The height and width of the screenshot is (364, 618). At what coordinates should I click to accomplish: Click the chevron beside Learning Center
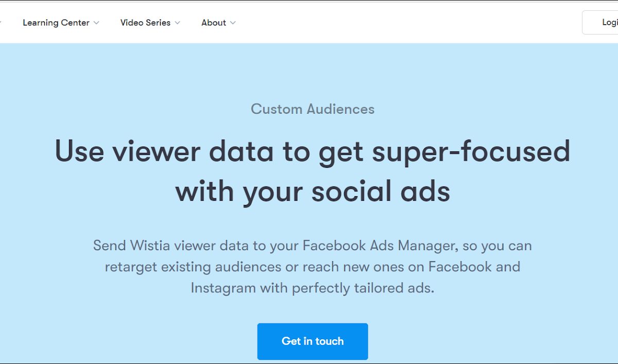click(96, 23)
